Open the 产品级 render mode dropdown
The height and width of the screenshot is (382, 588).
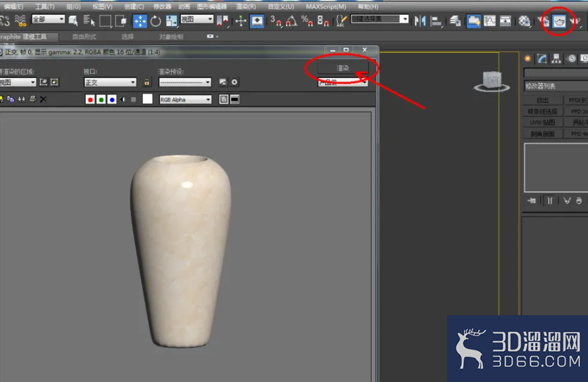(343, 82)
